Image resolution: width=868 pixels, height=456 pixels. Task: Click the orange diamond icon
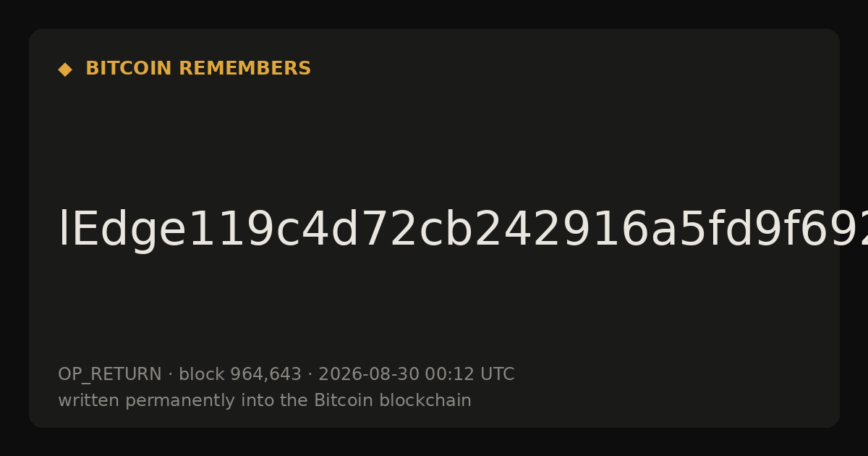coord(65,69)
